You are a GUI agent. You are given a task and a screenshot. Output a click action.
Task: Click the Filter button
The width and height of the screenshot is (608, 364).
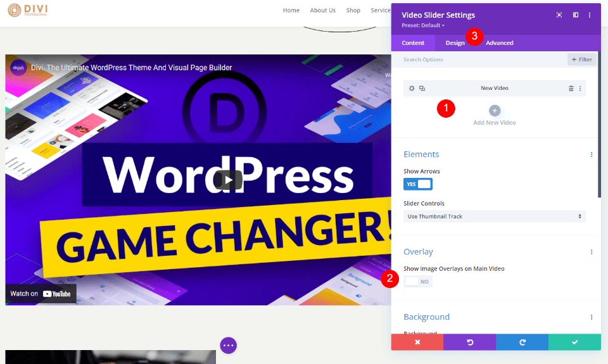click(581, 60)
